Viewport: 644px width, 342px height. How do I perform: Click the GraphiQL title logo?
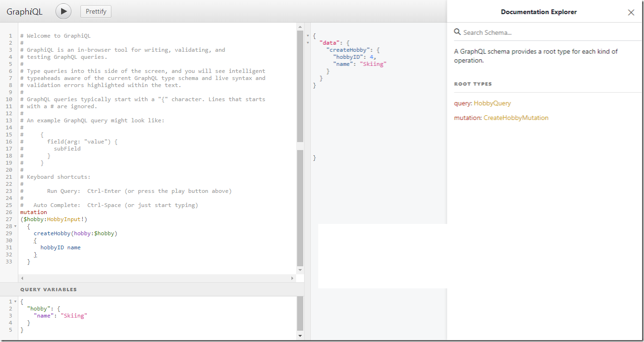24,12
